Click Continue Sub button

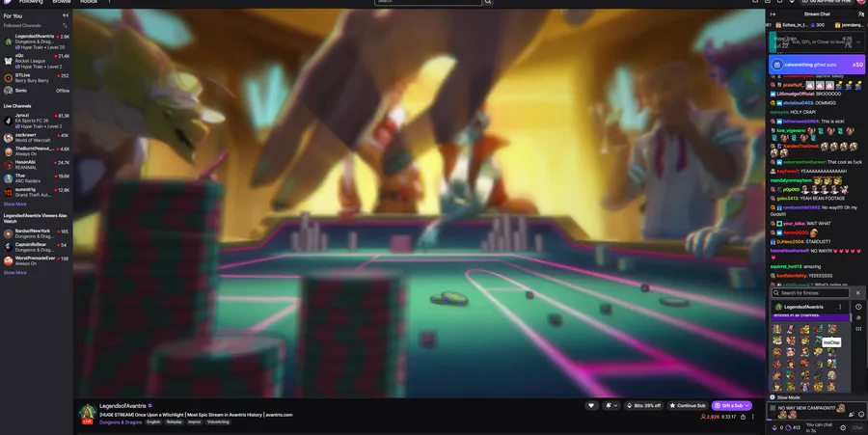click(688, 406)
